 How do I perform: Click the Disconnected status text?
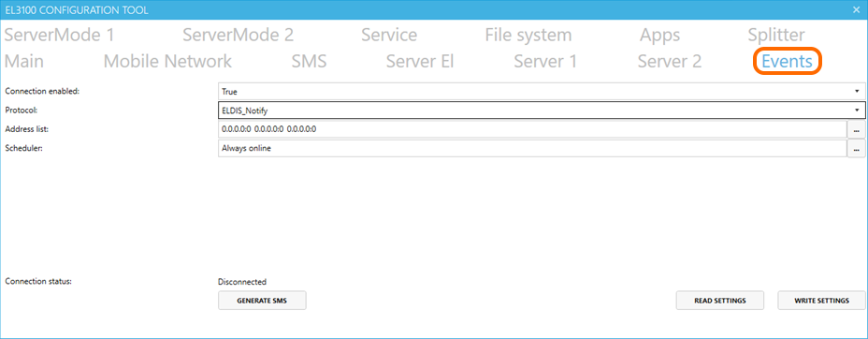coord(242,282)
